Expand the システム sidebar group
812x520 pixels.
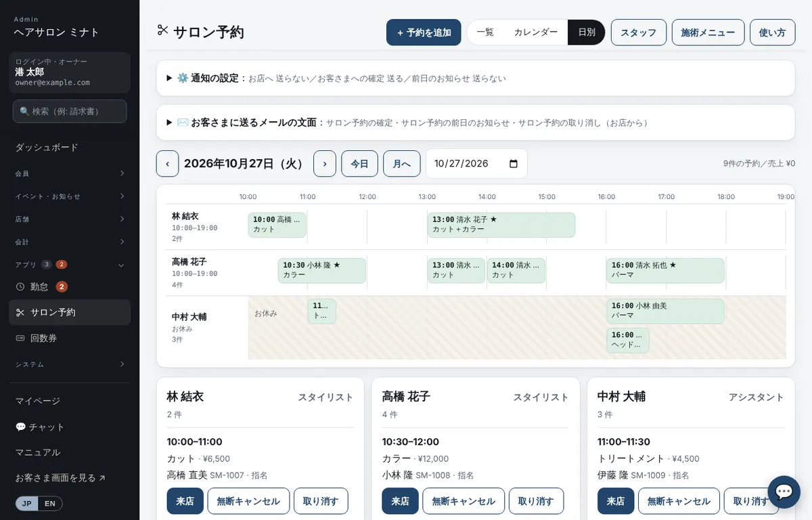[x=70, y=364]
